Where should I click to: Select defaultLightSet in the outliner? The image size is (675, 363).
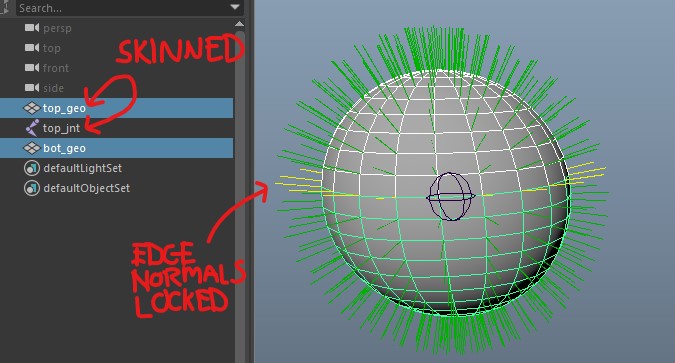point(83,168)
